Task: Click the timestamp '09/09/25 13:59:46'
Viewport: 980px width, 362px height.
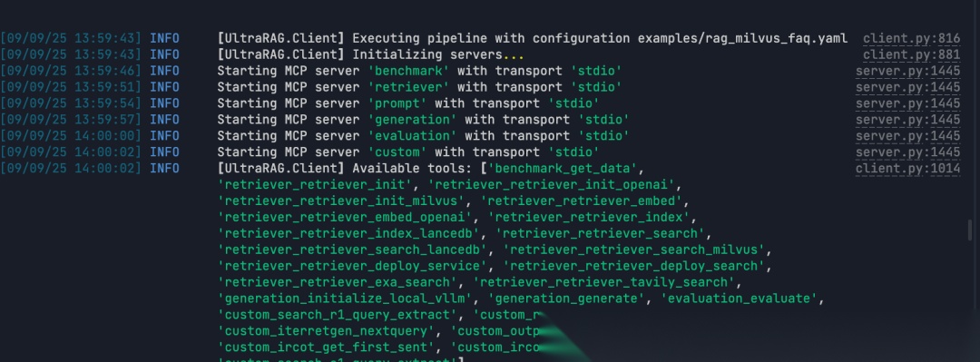Action: [x=71, y=72]
